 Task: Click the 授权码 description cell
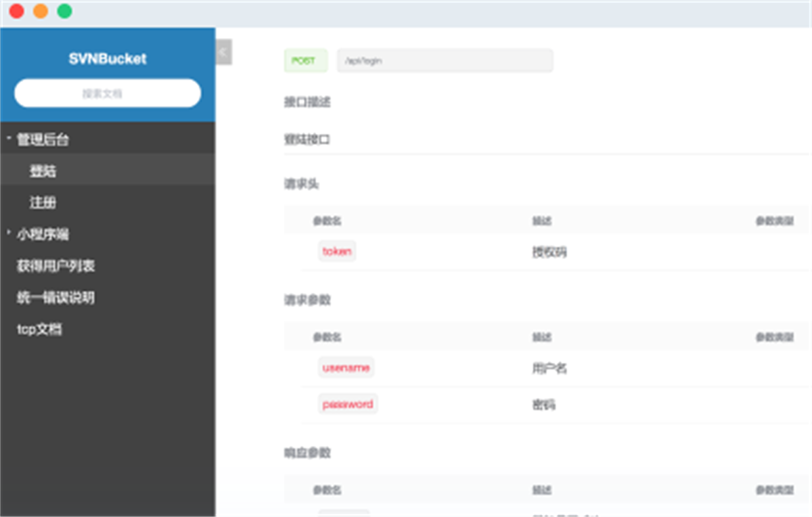coord(549,252)
